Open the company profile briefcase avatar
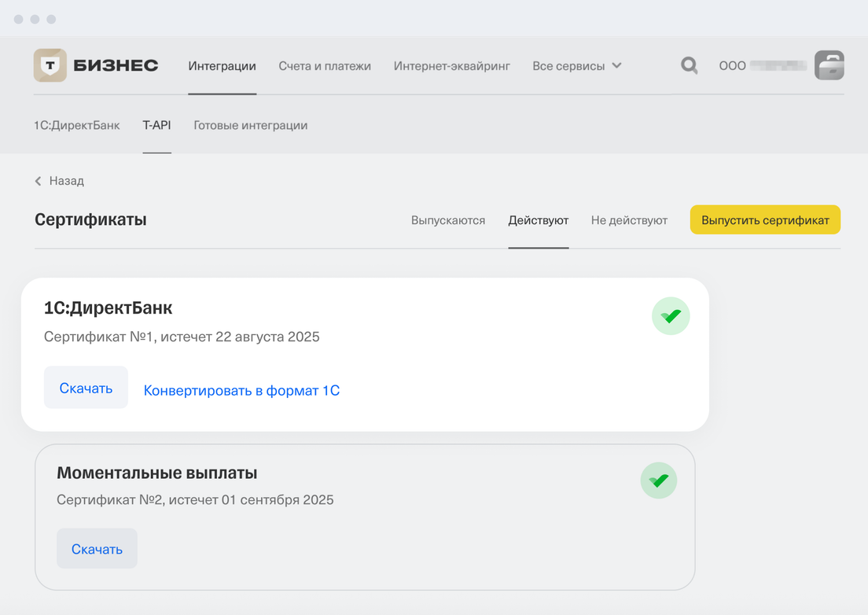This screenshot has height=615, width=868. click(829, 65)
